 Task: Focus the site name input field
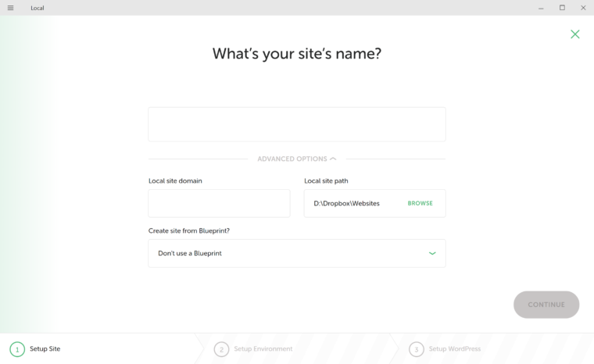[297, 124]
